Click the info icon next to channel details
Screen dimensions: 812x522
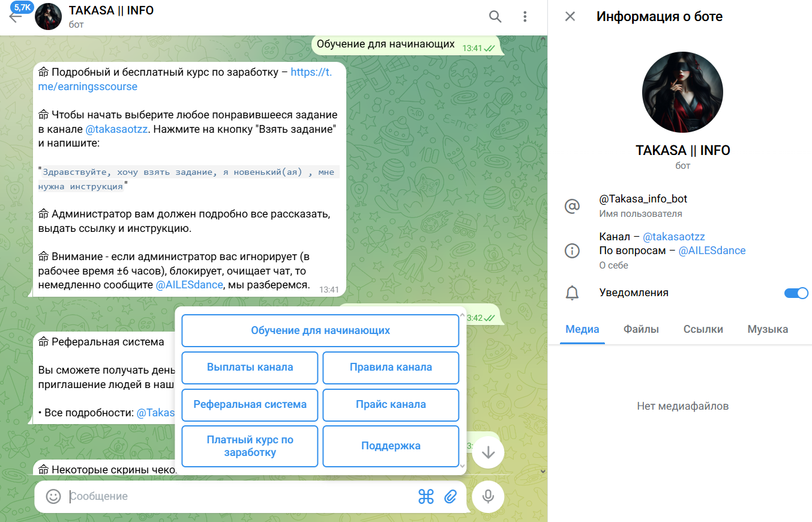[x=572, y=250]
